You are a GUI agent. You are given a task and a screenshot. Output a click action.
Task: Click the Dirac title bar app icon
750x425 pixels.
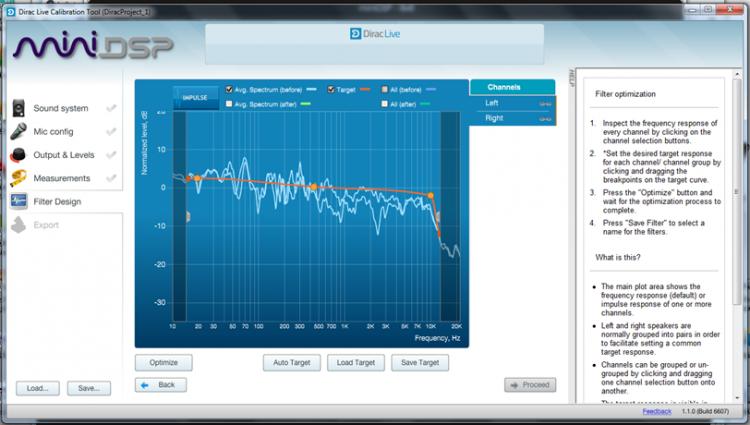[x=11, y=11]
